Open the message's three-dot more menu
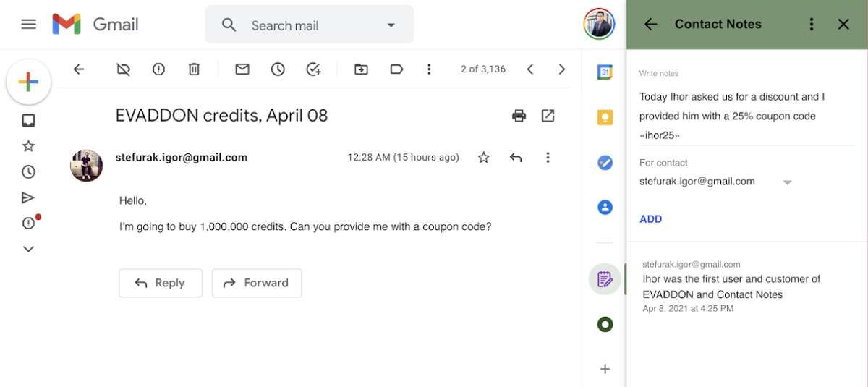Image resolution: width=868 pixels, height=387 pixels. (x=548, y=157)
